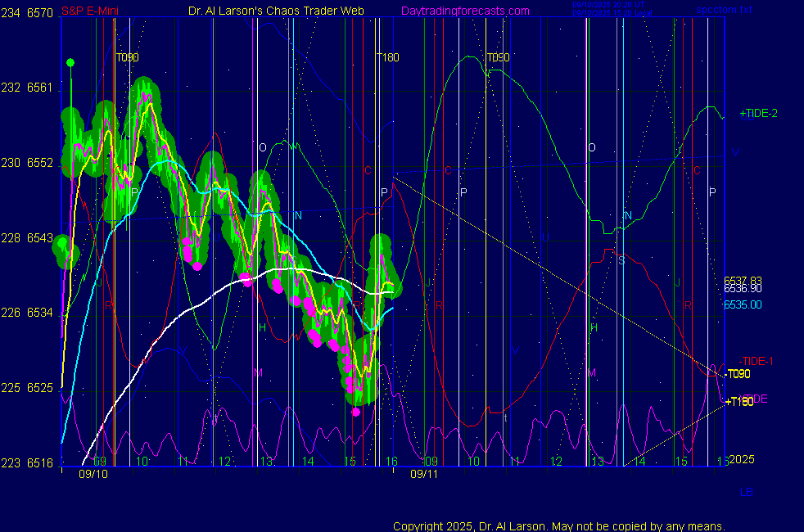Click the +TIDE-2 green legend label
The height and width of the screenshot is (532, 804).
pos(757,114)
